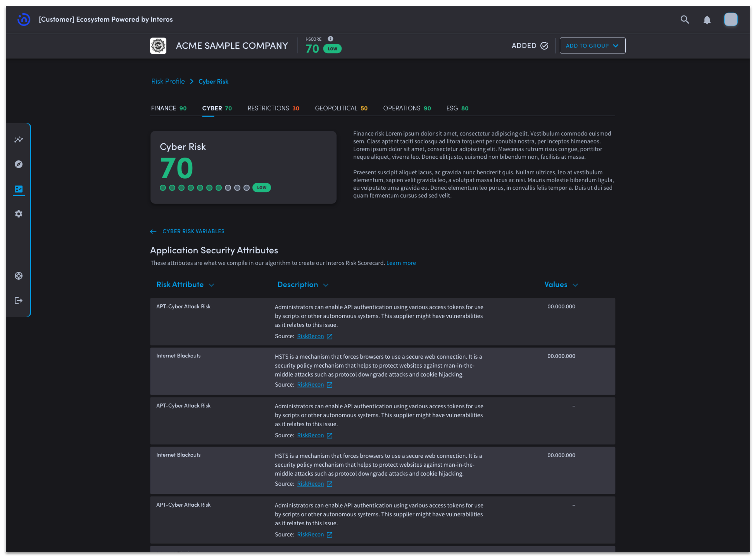Click the search magnifier icon

(x=685, y=20)
